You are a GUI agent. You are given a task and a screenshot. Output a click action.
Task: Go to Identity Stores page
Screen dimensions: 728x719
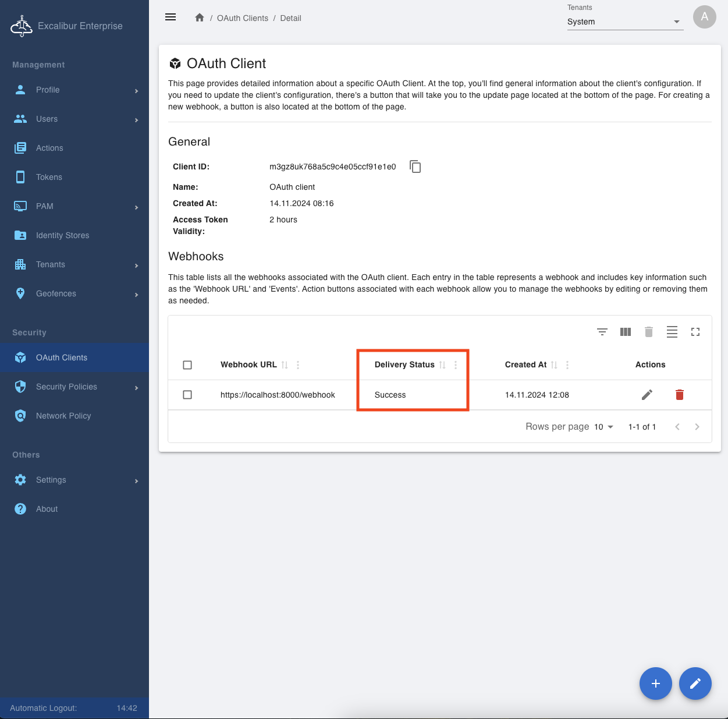pyautogui.click(x=62, y=235)
